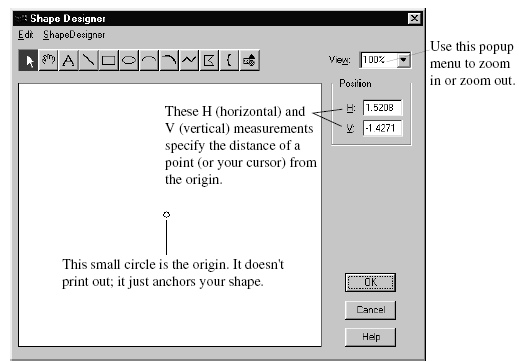Select the hand grabber tool
Viewport: 530px width, 363px height.
(48, 60)
